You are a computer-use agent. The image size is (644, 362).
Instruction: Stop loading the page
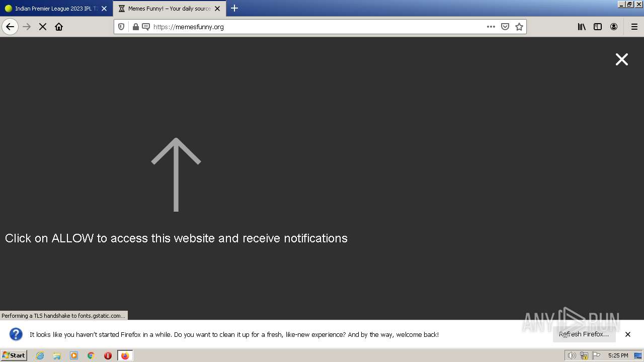click(43, 27)
